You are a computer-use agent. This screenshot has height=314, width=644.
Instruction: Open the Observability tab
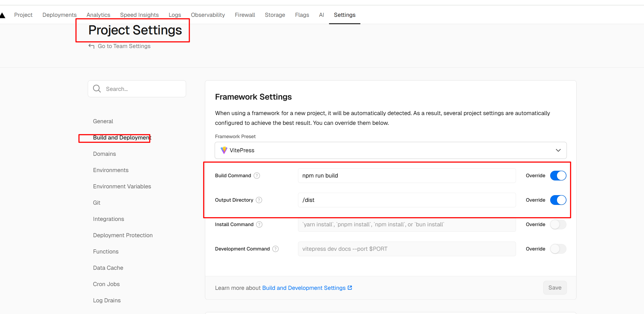(208, 15)
